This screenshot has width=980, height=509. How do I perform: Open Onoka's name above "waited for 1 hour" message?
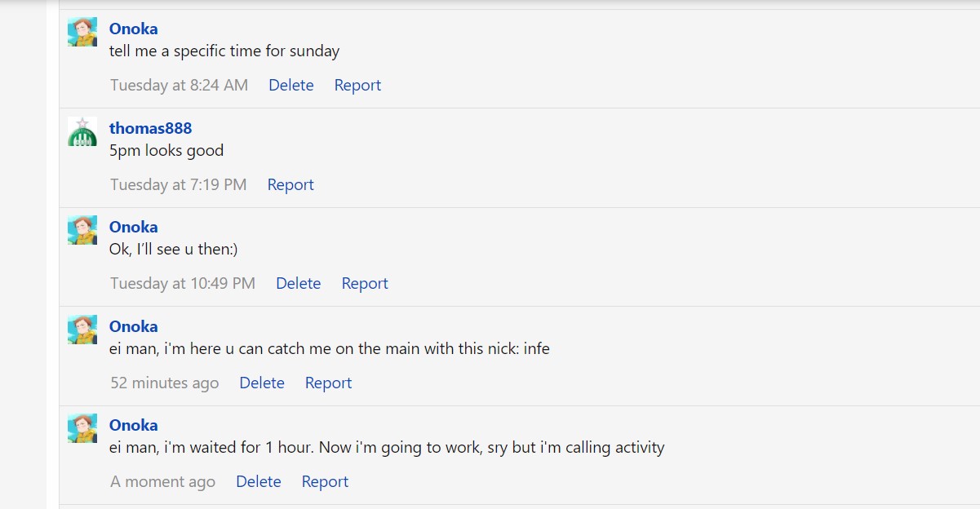tap(134, 425)
